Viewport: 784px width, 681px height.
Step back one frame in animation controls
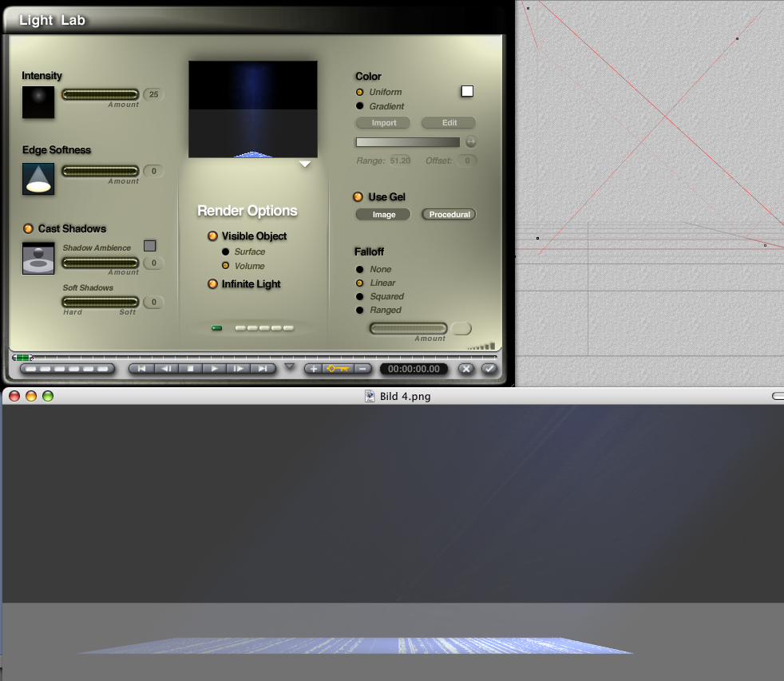pos(166,369)
